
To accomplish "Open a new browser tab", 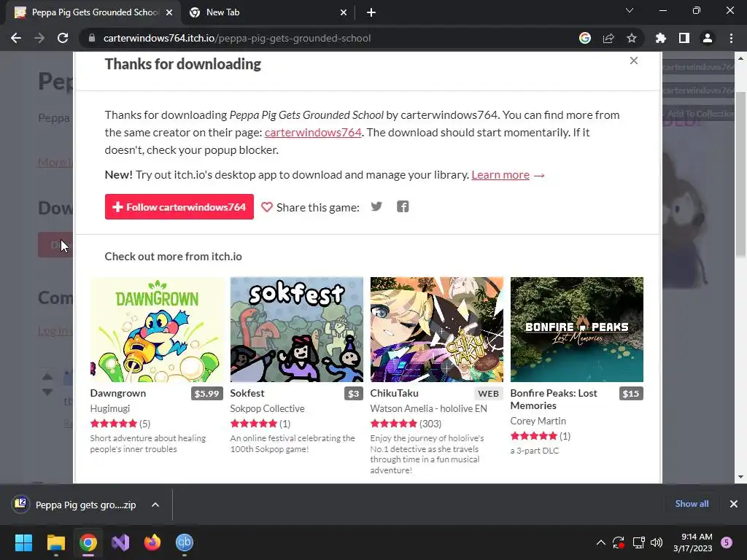I will [371, 13].
